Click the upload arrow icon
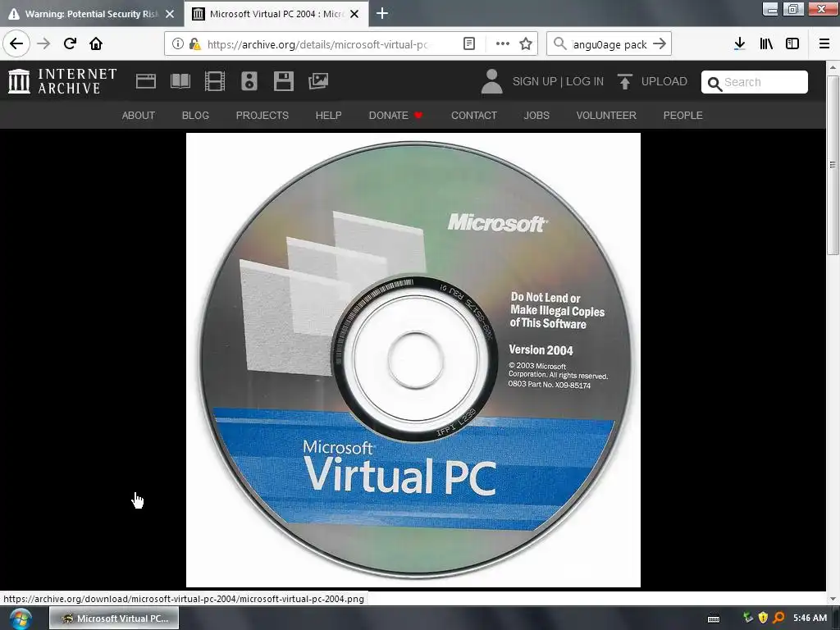 (x=624, y=81)
